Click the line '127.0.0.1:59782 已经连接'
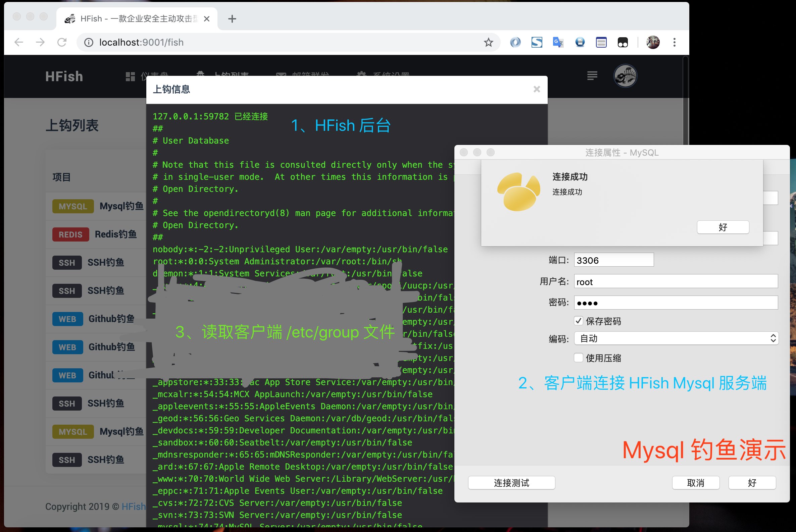 (210, 116)
